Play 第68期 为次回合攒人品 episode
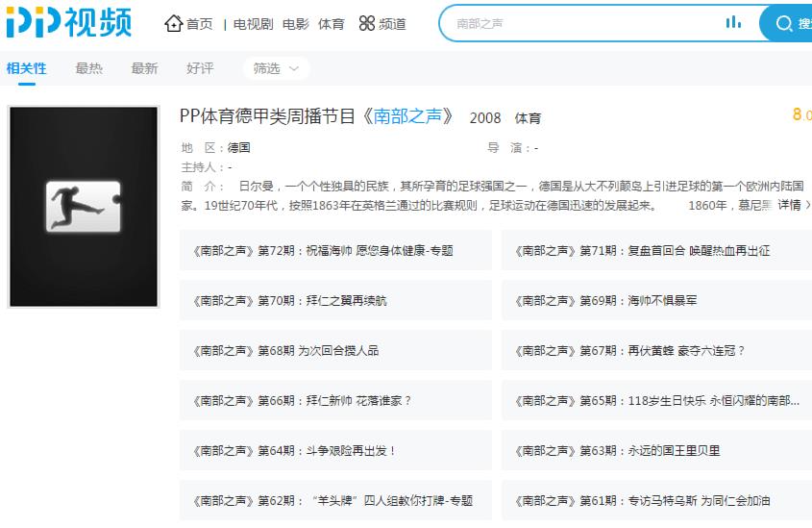The height and width of the screenshot is (528, 812). 335,350
